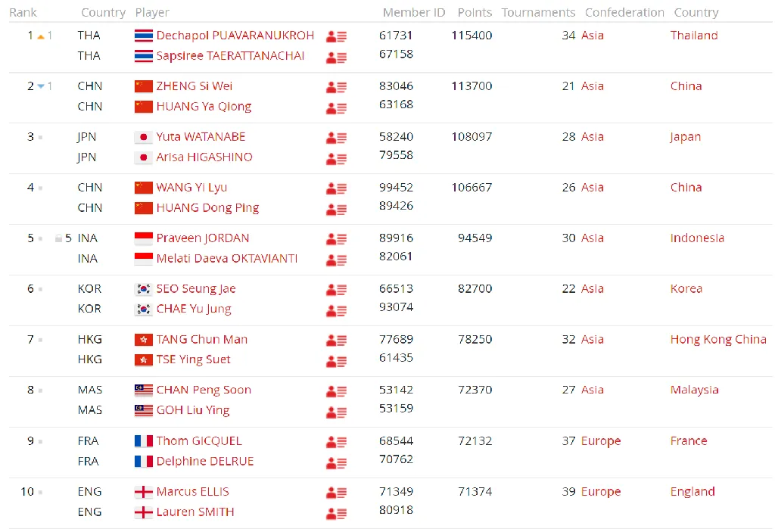This screenshot has height=532, width=775.
Task: Click profile icon beside HUANG Dong Ping
Action: 336,209
